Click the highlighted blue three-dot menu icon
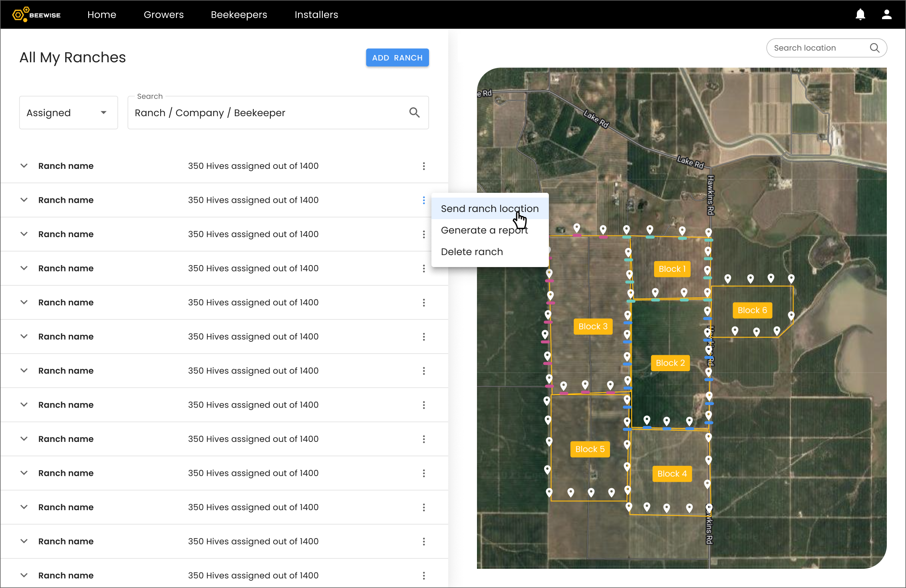This screenshot has width=906, height=588. click(x=424, y=200)
